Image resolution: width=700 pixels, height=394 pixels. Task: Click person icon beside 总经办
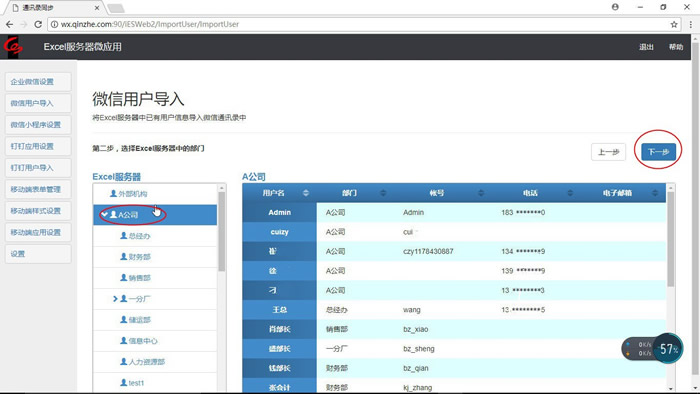pyautogui.click(x=124, y=236)
